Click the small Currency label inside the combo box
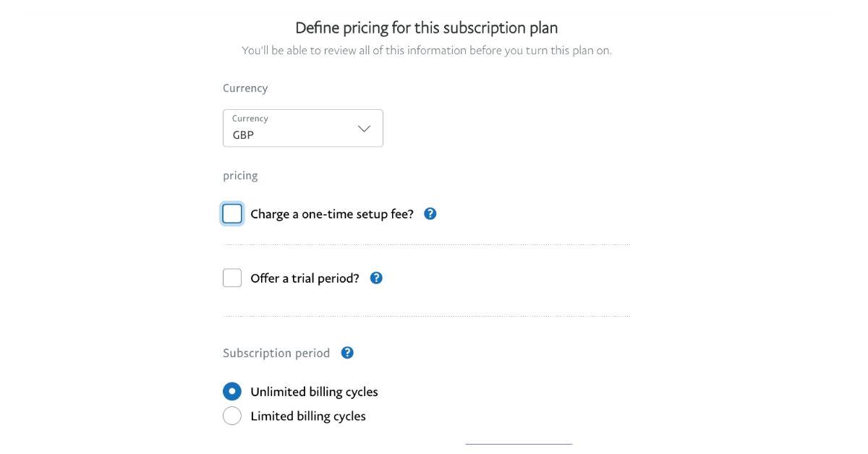 (x=250, y=119)
